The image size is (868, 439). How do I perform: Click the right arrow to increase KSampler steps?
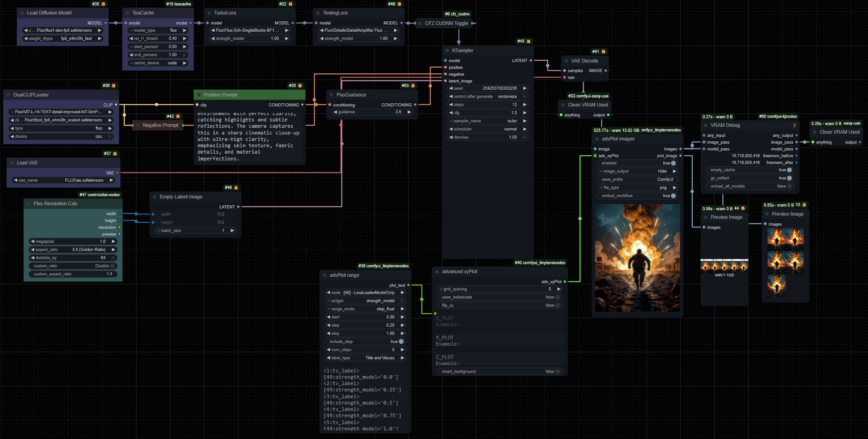(x=525, y=105)
